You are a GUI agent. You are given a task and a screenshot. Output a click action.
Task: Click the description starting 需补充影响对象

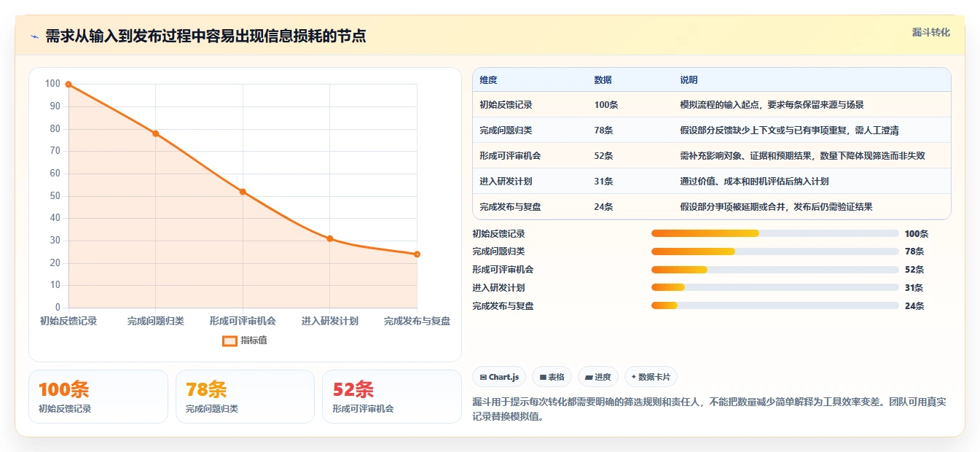click(x=803, y=156)
